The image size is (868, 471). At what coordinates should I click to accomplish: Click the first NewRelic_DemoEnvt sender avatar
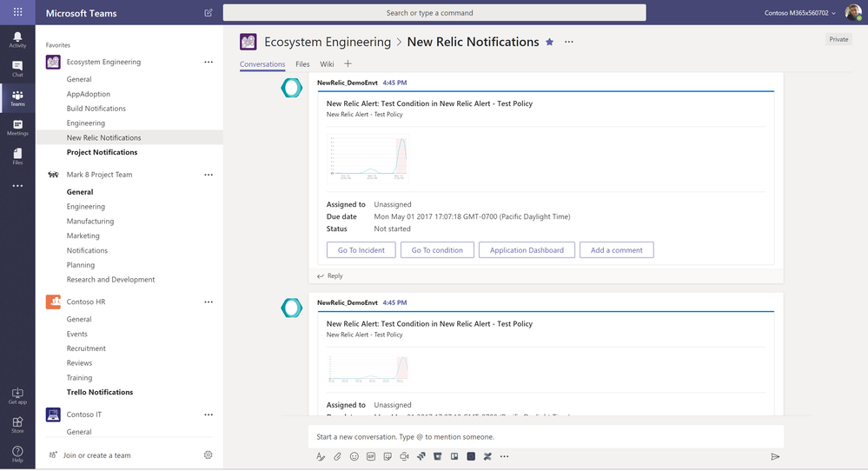pyautogui.click(x=291, y=88)
